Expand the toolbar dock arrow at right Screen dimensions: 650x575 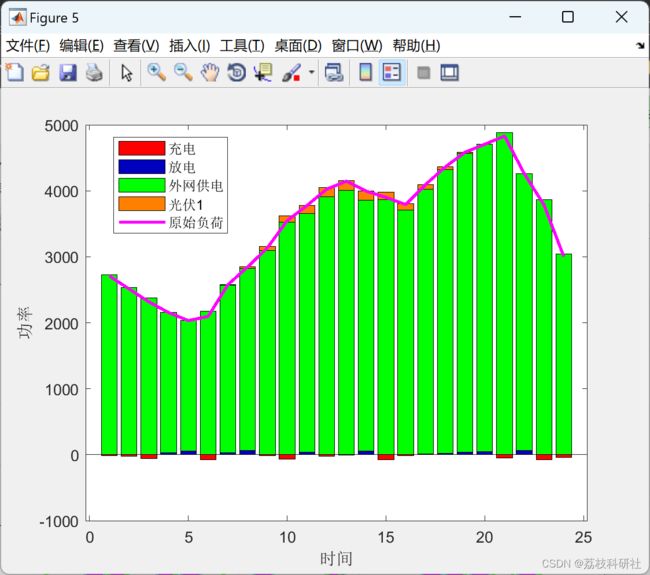click(x=640, y=46)
